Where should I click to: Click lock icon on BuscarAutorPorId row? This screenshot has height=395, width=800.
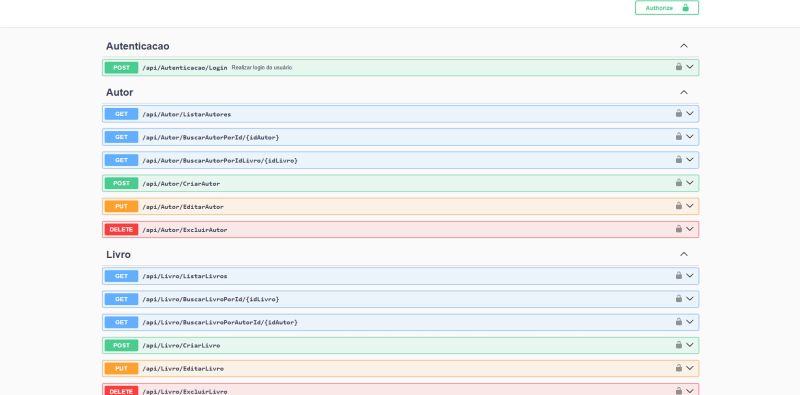[x=679, y=136]
